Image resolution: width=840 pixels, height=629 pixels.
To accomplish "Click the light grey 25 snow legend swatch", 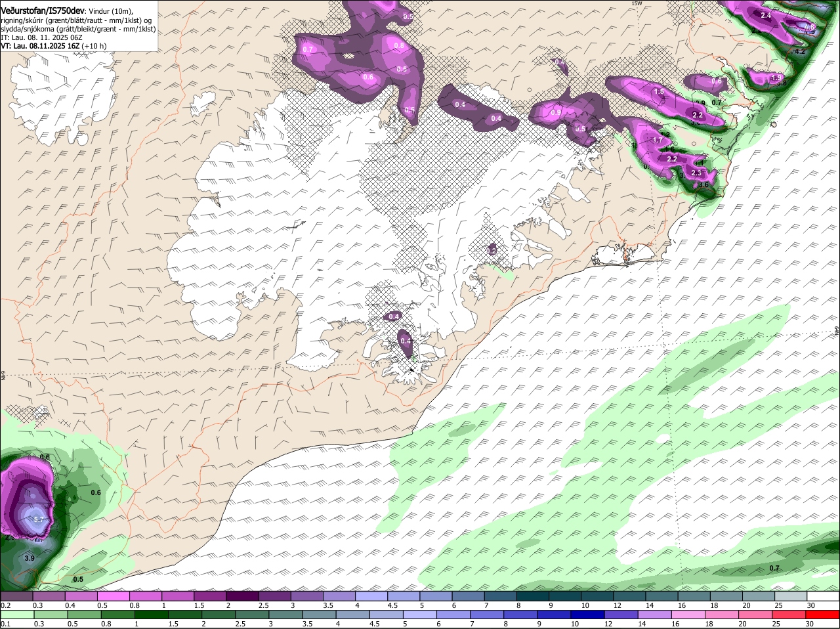I will click(791, 597).
